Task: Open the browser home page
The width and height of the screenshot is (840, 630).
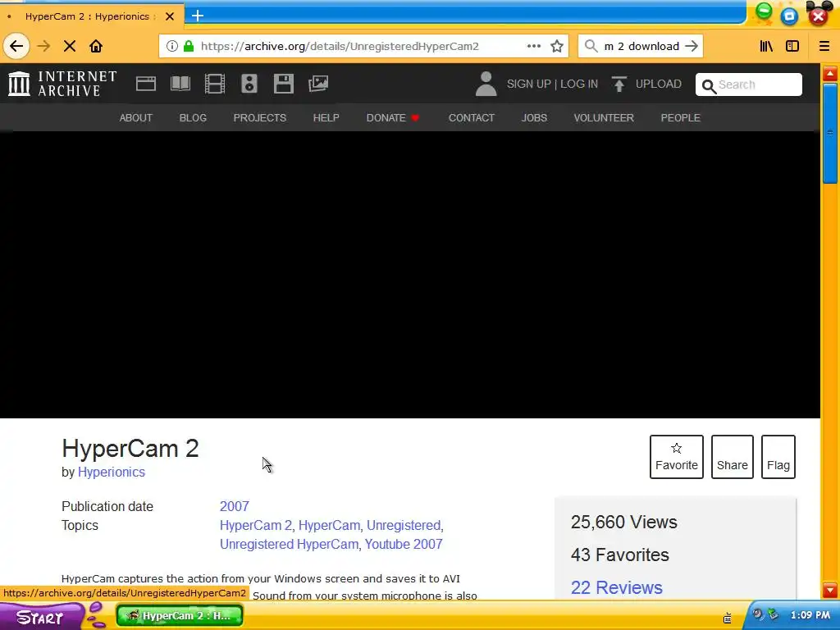Action: (96, 46)
